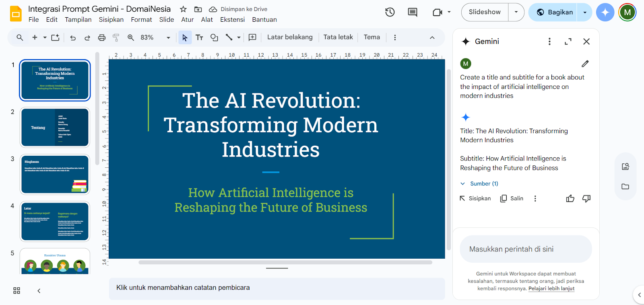Give thumbs down to Gemini response
The width and height of the screenshot is (644, 305).
point(586,198)
